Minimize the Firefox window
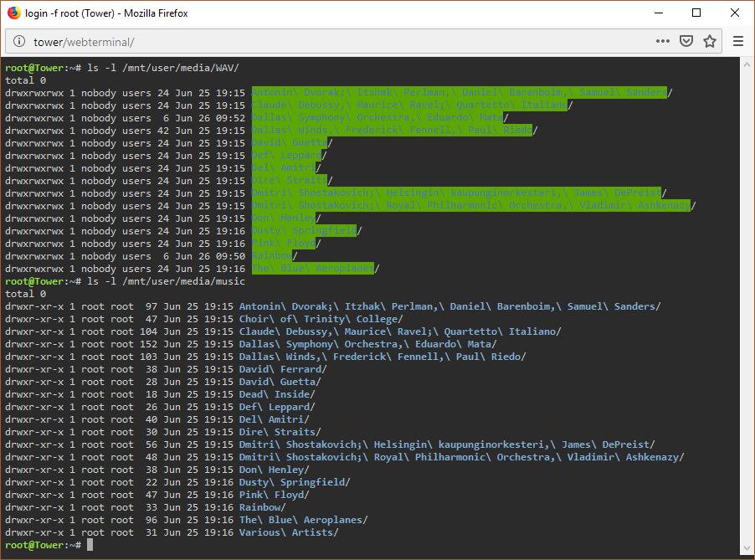This screenshot has height=560, width=755. 659,13
